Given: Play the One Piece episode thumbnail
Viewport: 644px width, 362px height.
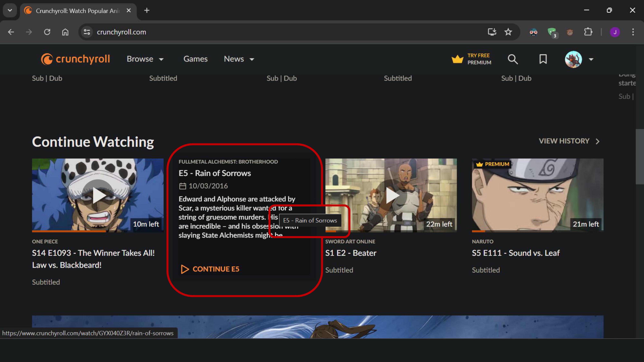Looking at the screenshot, I should 98,195.
